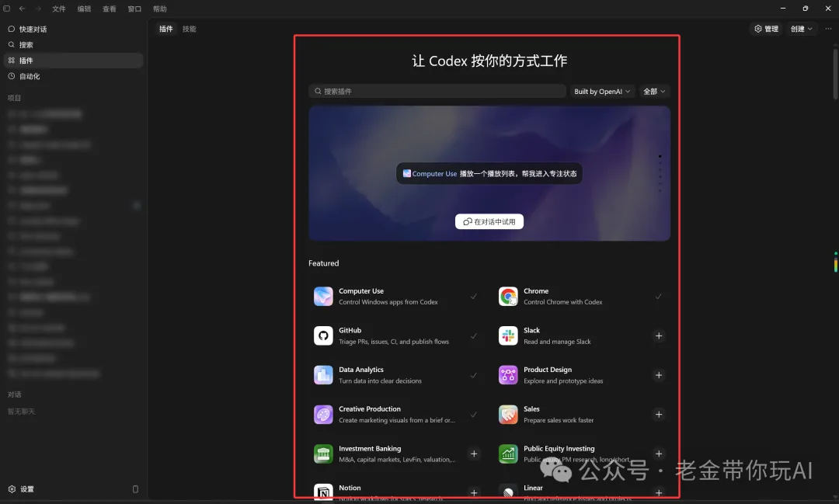Click the Computer Use banner prompt
Screen dimensions: 839x504
489,173
